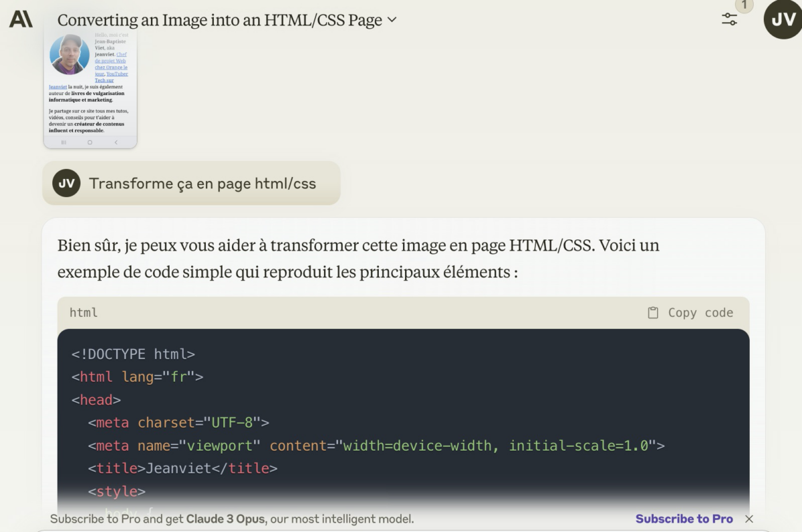
Task: Open chat controls via the sliders icon
Action: point(730,19)
